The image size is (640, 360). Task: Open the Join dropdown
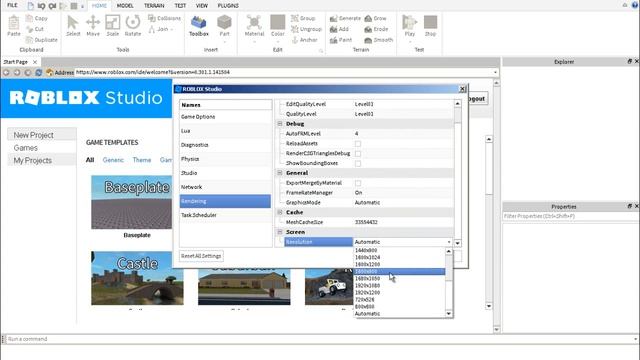click(162, 29)
